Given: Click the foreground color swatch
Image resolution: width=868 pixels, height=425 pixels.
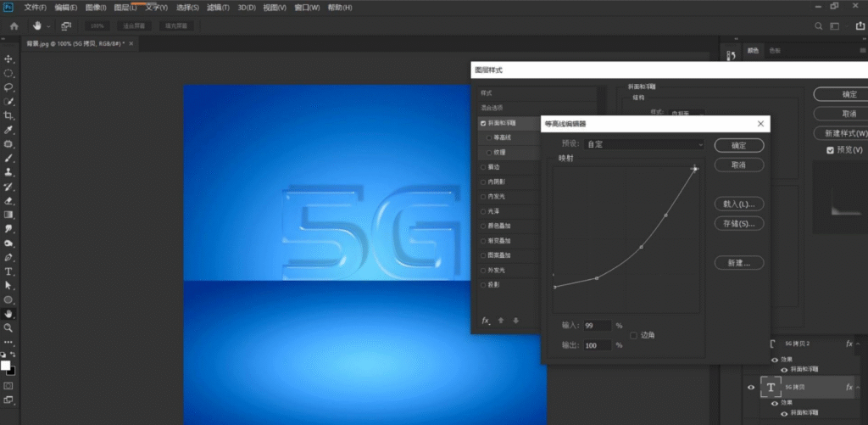Looking at the screenshot, I should (x=6, y=365).
